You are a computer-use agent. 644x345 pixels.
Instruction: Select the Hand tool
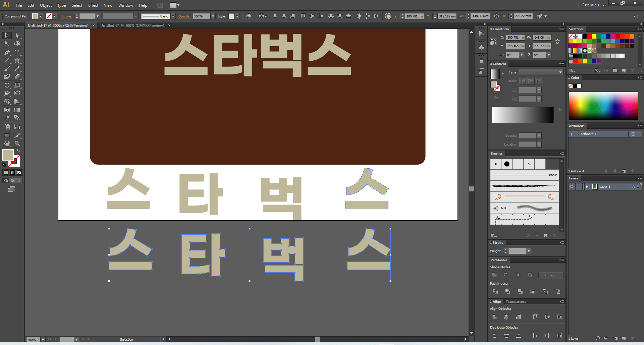coord(7,143)
